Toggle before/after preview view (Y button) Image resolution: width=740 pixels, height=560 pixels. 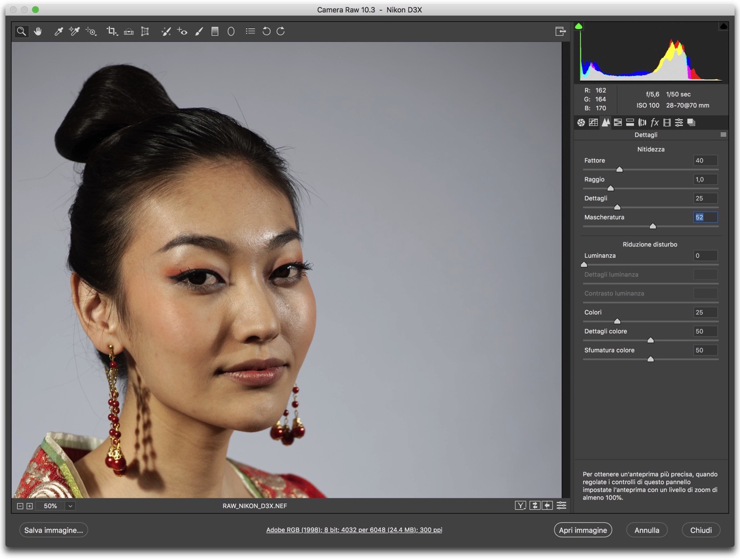coord(520,505)
